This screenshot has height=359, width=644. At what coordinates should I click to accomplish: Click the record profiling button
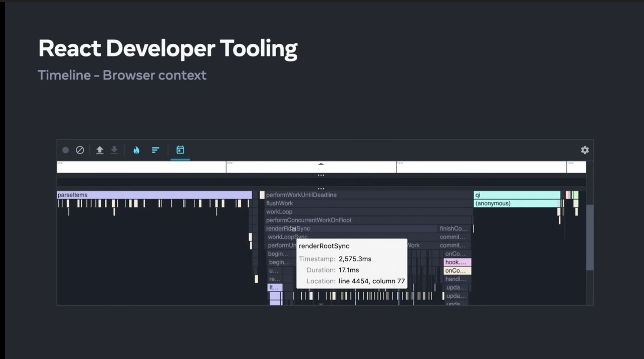tap(66, 150)
